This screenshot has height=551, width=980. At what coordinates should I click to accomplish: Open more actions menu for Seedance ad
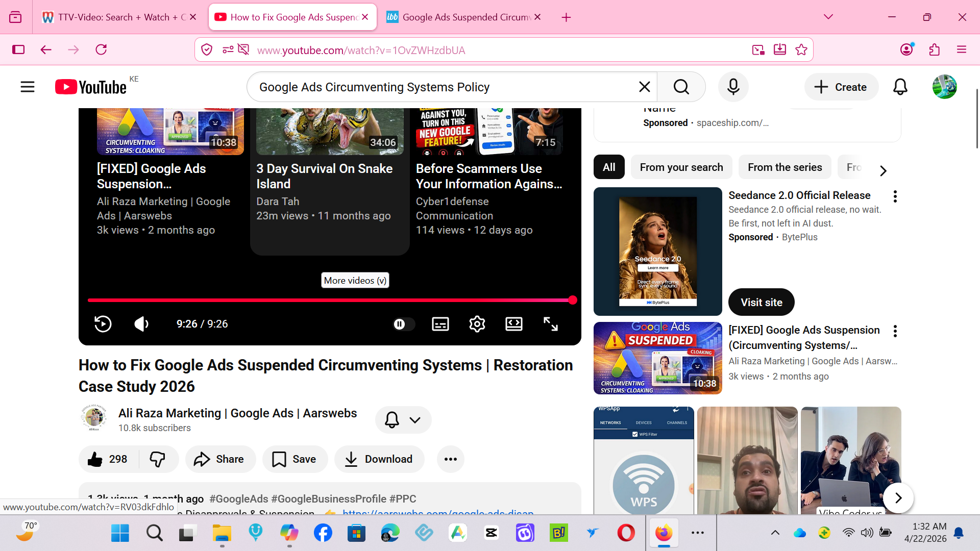tap(895, 196)
